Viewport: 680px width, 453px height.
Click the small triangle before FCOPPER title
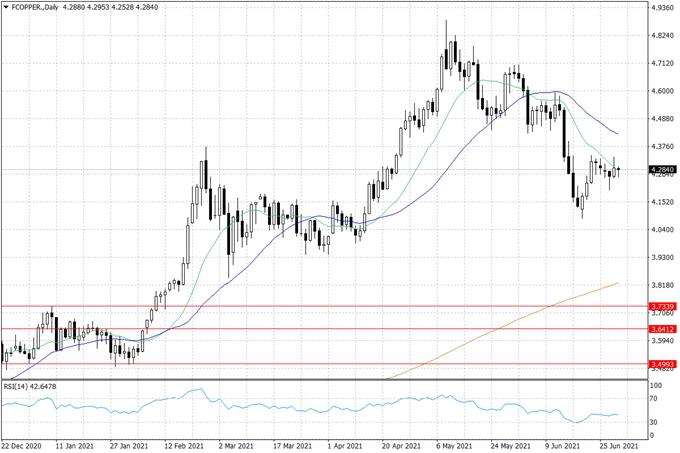pyautogui.click(x=5, y=7)
